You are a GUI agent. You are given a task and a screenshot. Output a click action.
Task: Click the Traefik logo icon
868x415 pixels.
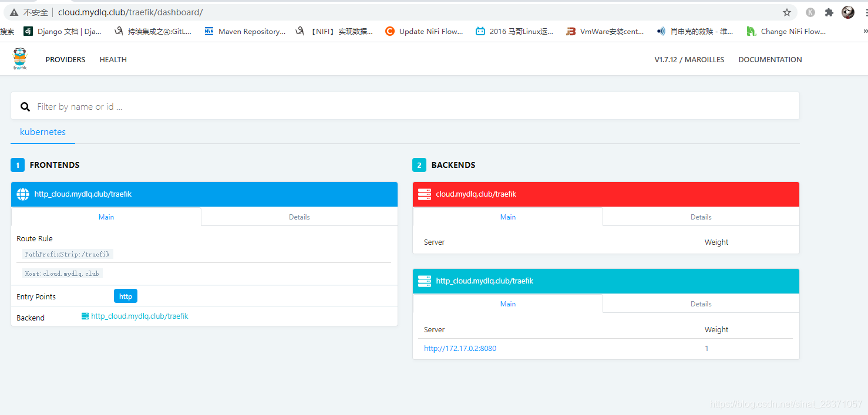tap(20, 59)
